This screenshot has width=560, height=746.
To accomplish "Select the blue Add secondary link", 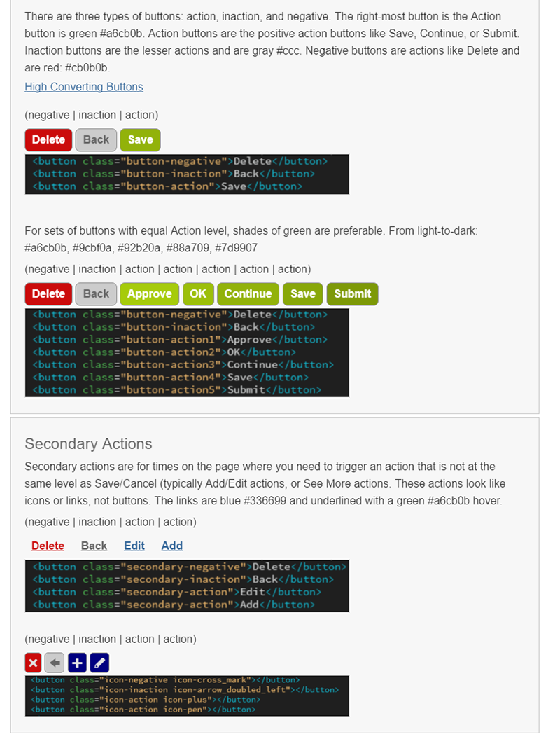I will (x=171, y=546).
